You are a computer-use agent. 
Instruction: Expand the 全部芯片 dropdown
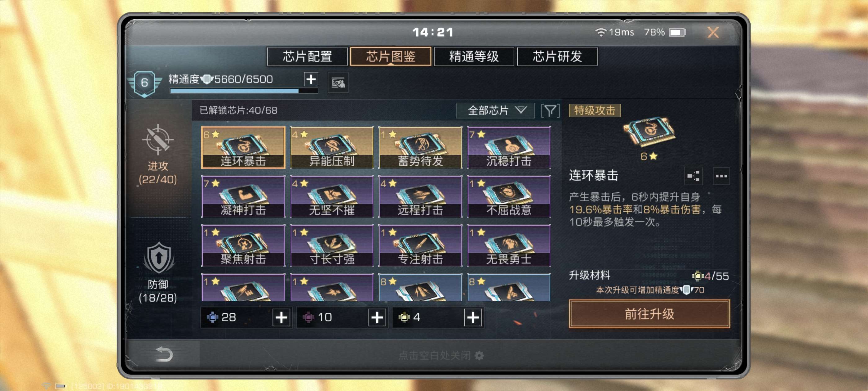pos(495,111)
